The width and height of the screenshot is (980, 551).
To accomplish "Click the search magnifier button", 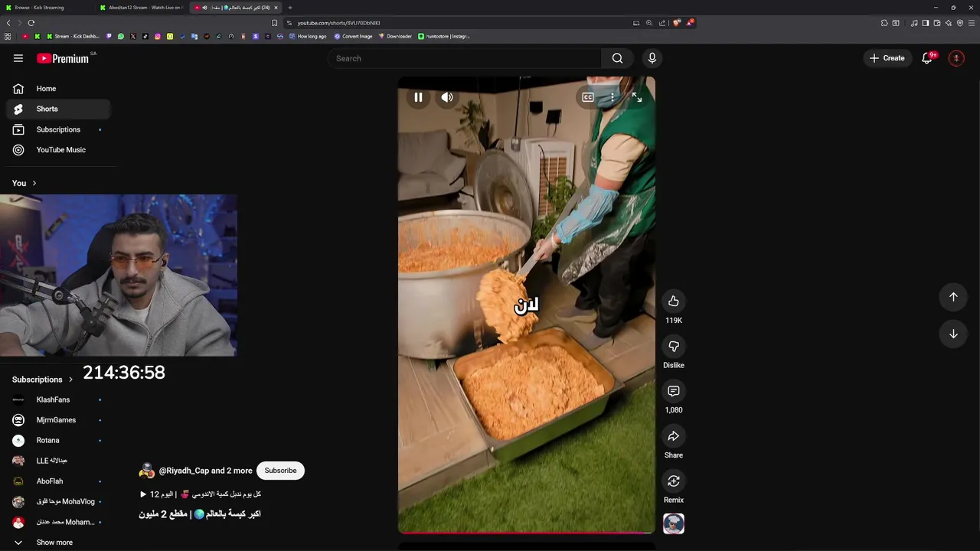I will coord(617,58).
